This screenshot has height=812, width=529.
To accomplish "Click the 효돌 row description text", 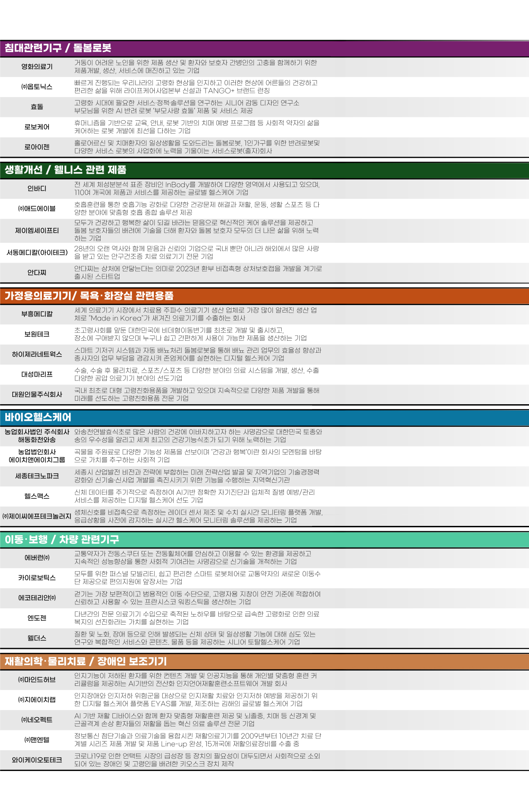I will pos(186,107).
